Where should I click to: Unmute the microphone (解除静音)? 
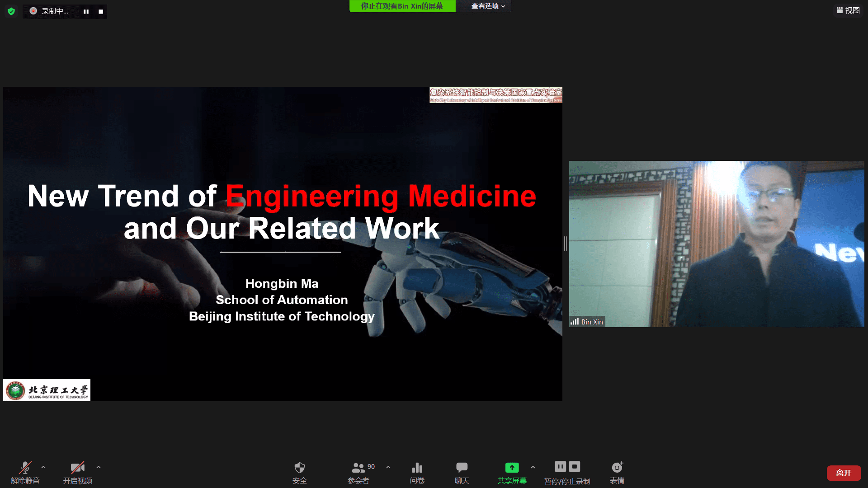pyautogui.click(x=25, y=468)
